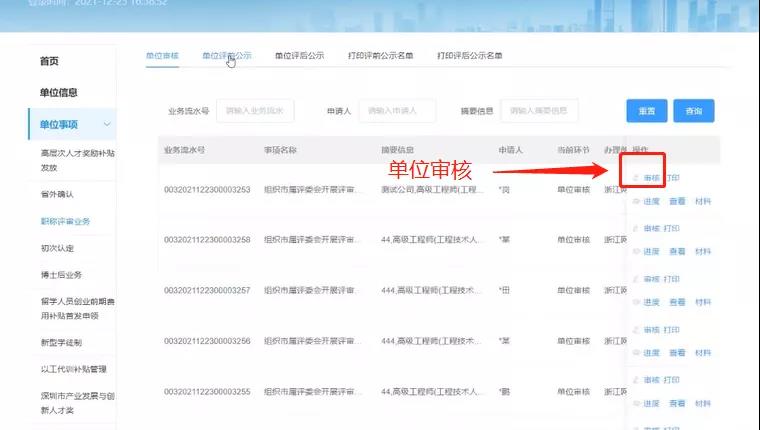Screen dimensions: 760x430
Task: Open the 单位评后公示 tab
Action: 299,56
